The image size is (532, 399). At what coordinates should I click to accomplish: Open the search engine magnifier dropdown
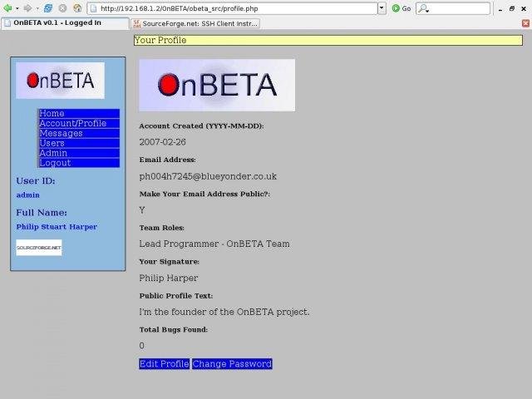point(423,9)
